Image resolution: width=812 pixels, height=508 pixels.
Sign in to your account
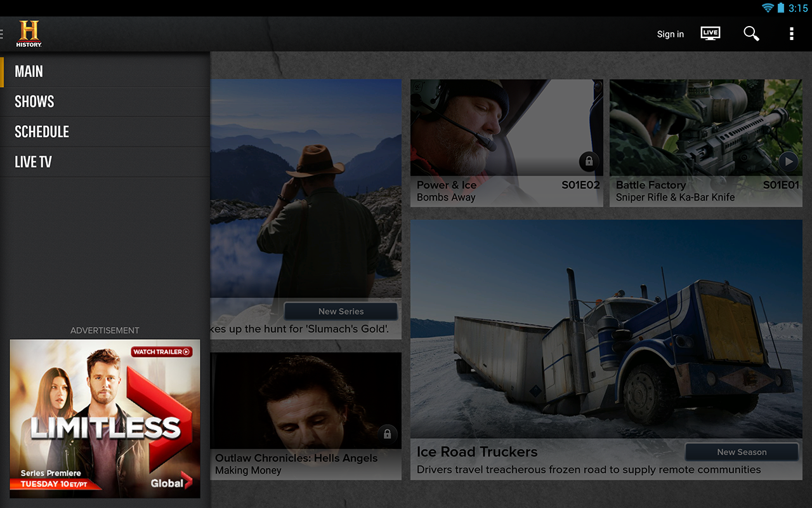pos(671,34)
